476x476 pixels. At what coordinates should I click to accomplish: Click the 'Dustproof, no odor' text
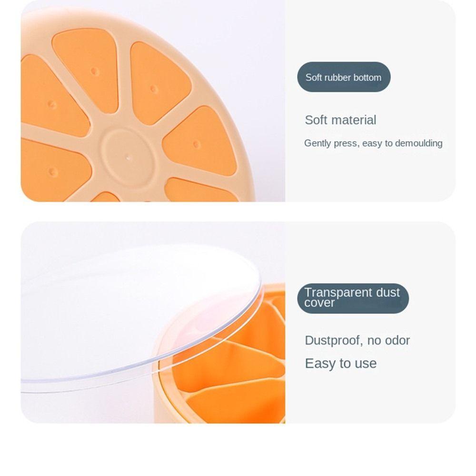tap(357, 340)
